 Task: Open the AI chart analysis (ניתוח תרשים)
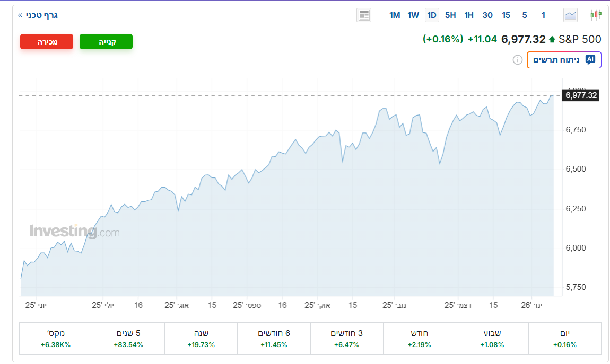tap(563, 60)
